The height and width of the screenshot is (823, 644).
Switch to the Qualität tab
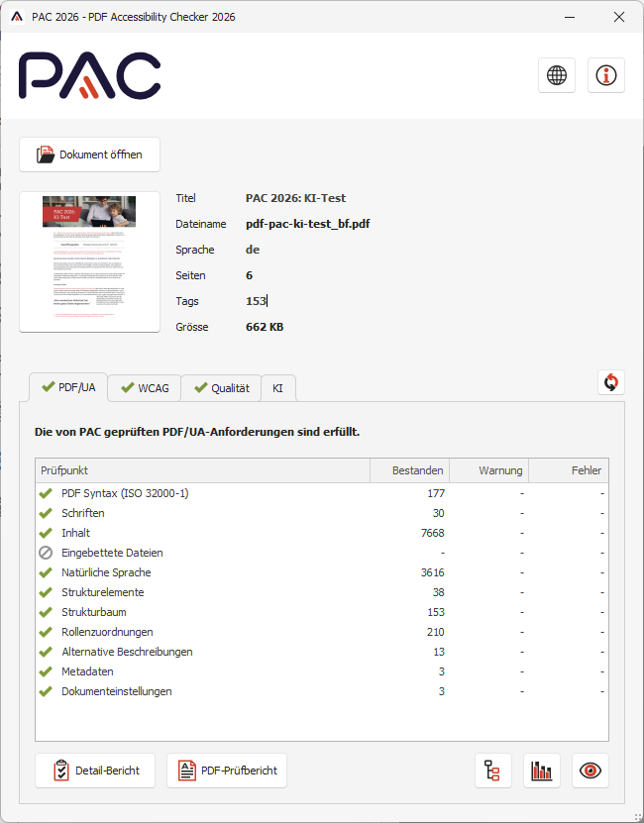click(x=220, y=388)
